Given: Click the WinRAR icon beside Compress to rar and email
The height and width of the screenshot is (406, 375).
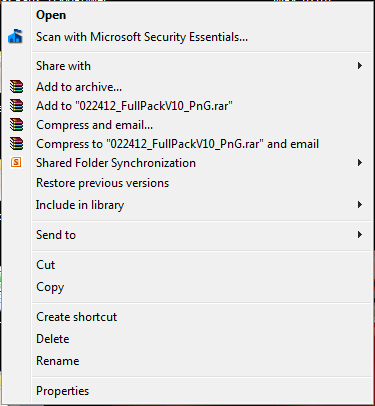Looking at the screenshot, I should click(16, 144).
